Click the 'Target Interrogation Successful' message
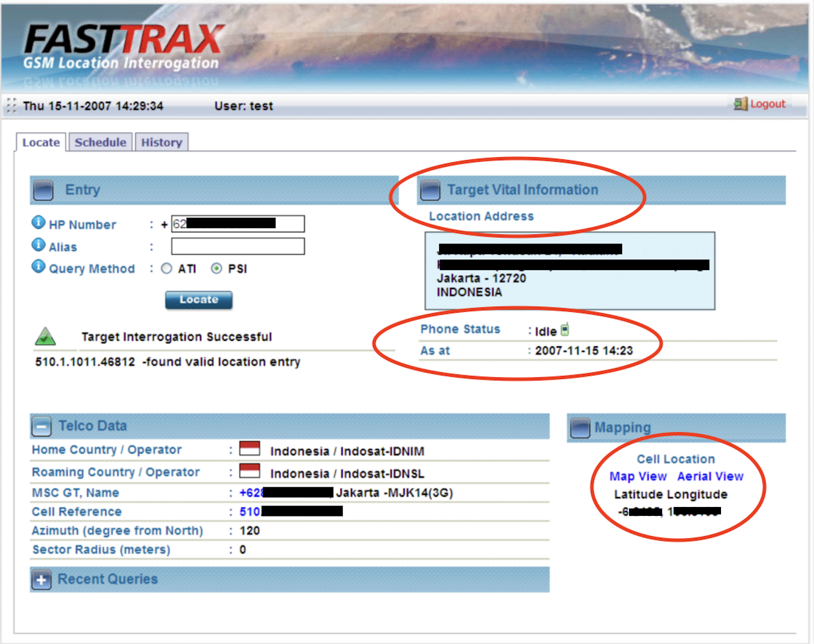This screenshot has height=644, width=814. coord(177,337)
